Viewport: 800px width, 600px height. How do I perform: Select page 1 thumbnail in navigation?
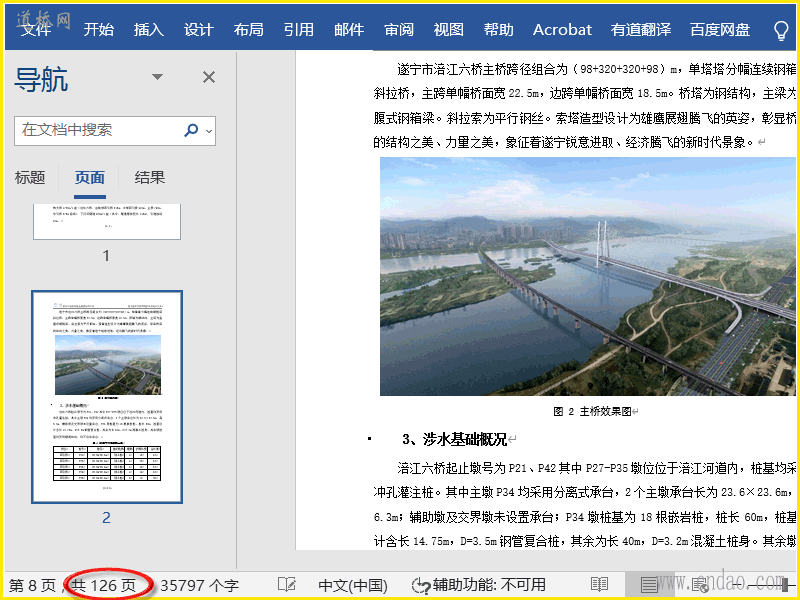tap(107, 221)
